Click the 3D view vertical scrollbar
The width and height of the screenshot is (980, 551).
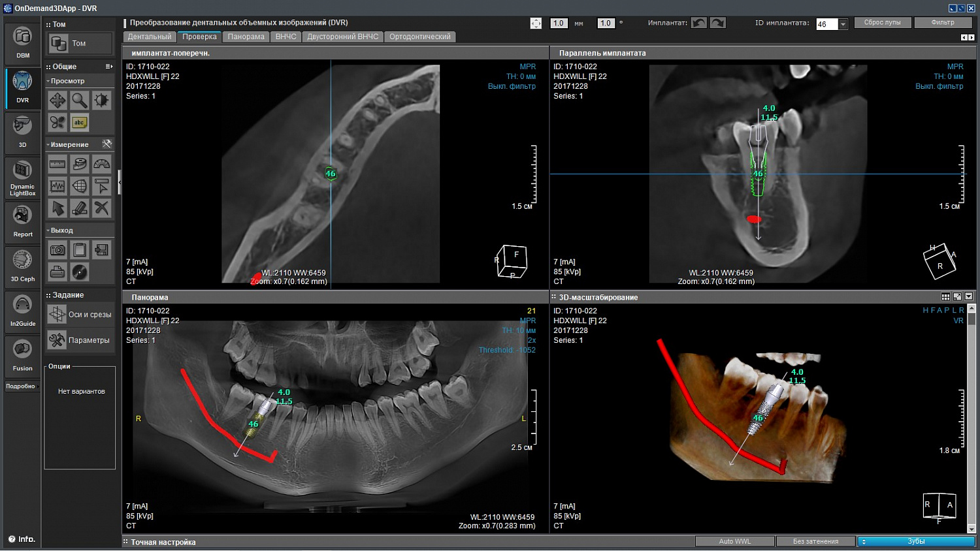tap(970, 418)
